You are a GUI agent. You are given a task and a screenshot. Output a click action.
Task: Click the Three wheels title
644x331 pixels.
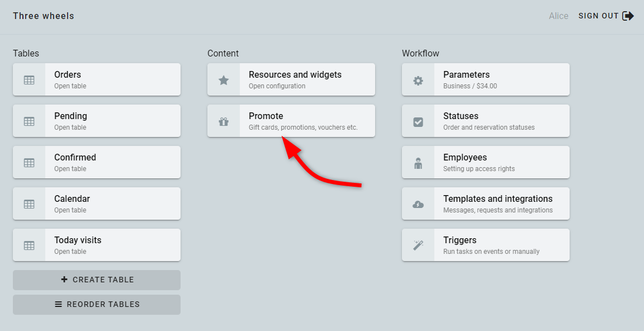point(44,16)
